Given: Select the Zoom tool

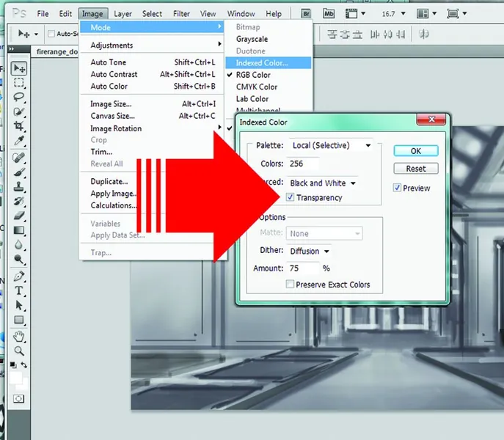Looking at the screenshot, I should (x=19, y=351).
